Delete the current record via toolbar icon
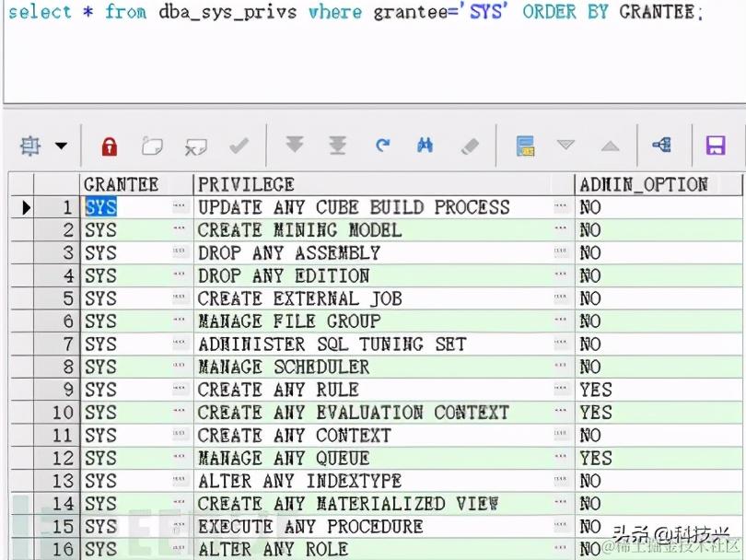Screen dimensions: 746x560 click(x=196, y=146)
